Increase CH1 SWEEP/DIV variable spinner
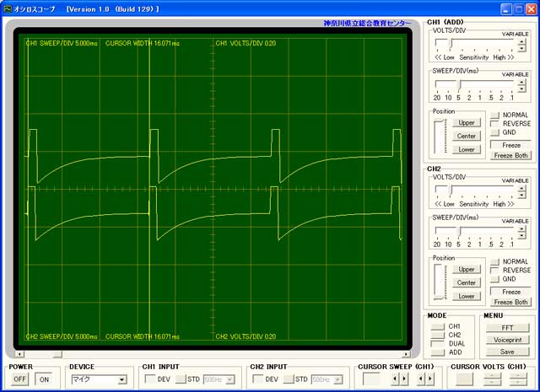540x392 pixels. coord(521,83)
